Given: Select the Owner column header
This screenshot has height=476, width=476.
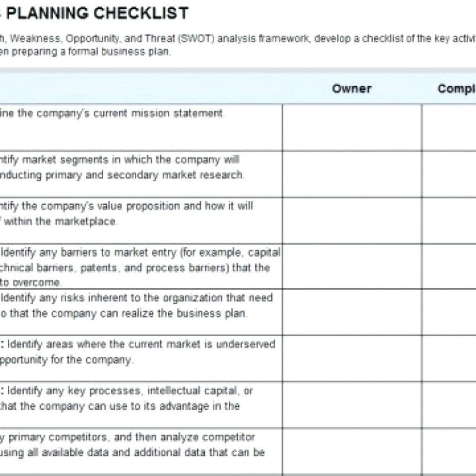Looking at the screenshot, I should 352,89.
